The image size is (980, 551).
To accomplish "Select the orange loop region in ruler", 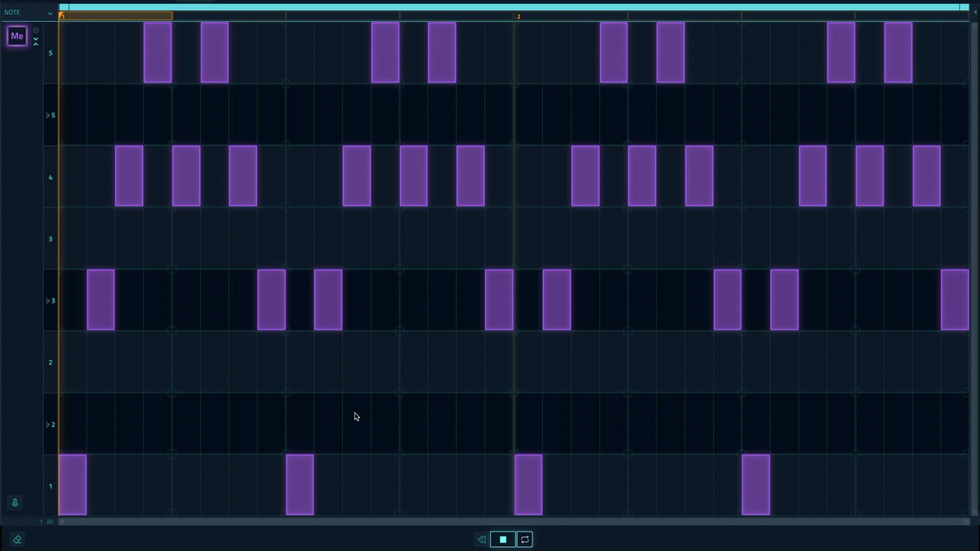I will (x=116, y=16).
